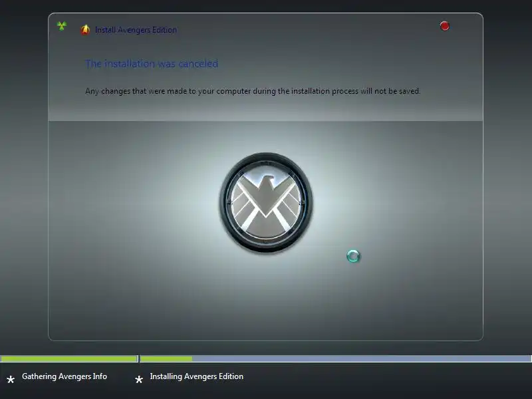Click the Avengers installer title icon

click(85, 30)
